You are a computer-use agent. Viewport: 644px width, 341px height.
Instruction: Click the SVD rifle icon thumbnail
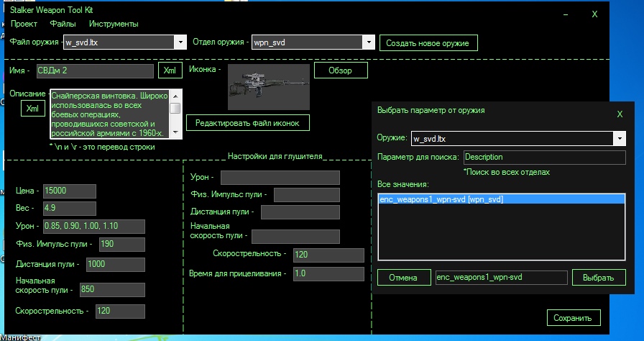coord(269,86)
